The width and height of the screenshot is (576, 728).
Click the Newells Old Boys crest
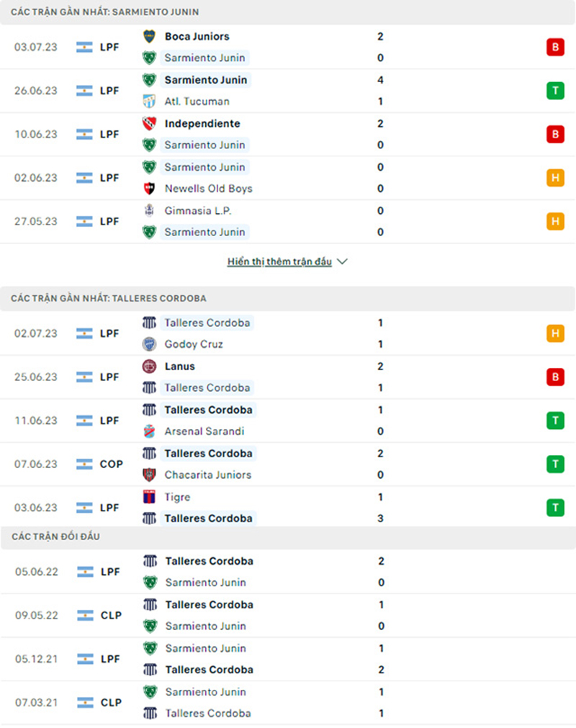[x=149, y=189]
